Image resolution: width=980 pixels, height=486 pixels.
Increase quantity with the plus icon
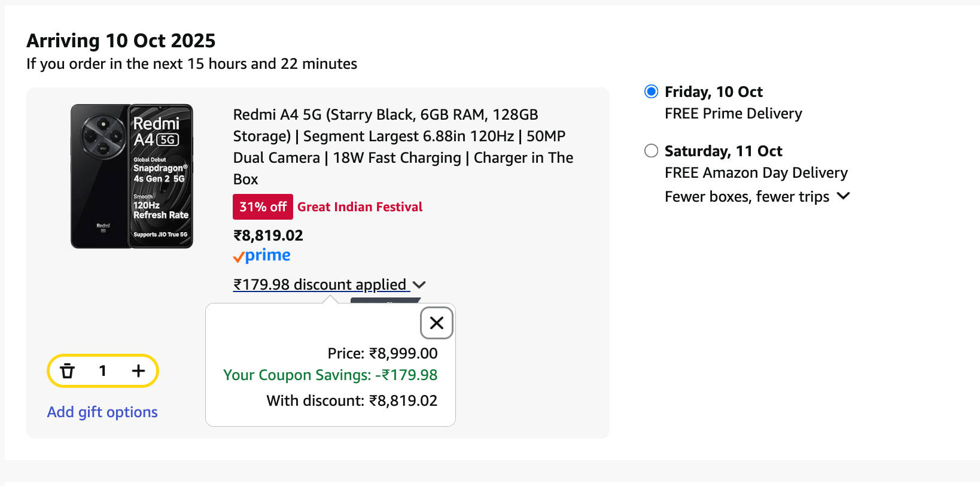[138, 371]
